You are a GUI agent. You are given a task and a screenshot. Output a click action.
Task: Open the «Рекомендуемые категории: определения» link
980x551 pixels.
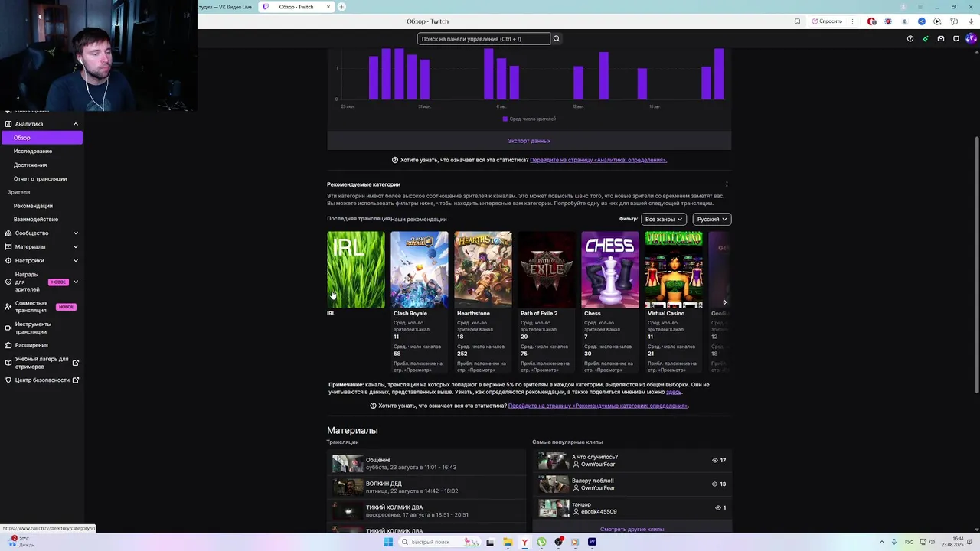click(598, 406)
